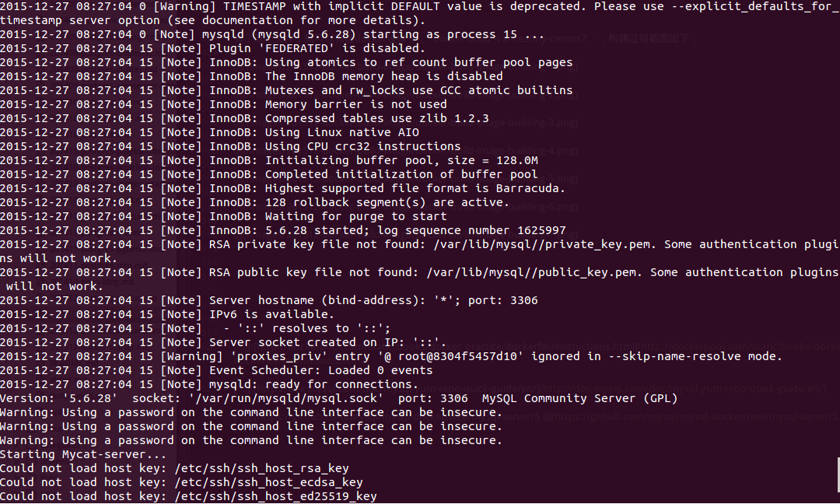This screenshot has height=504, width=840.
Task: Click the 'Starting Mycat-server...' output line
Action: tap(83, 454)
